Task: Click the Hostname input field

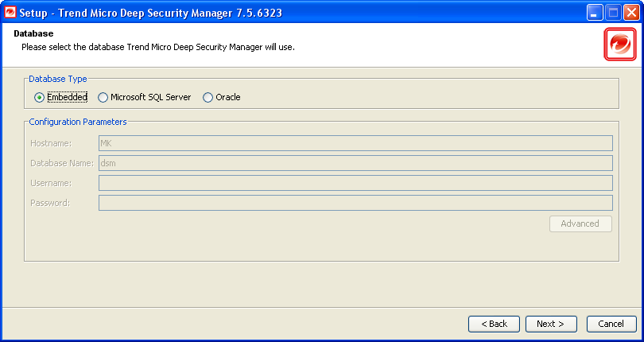Action: pyautogui.click(x=355, y=143)
